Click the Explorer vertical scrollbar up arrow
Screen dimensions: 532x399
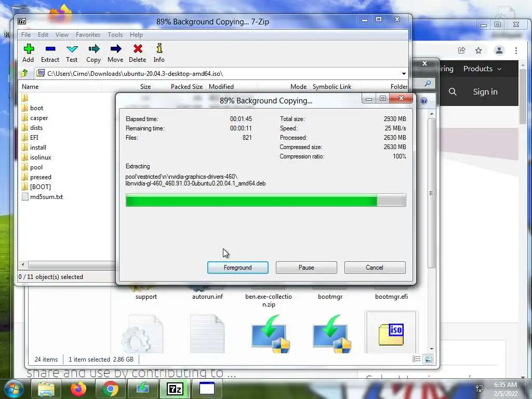point(432,114)
